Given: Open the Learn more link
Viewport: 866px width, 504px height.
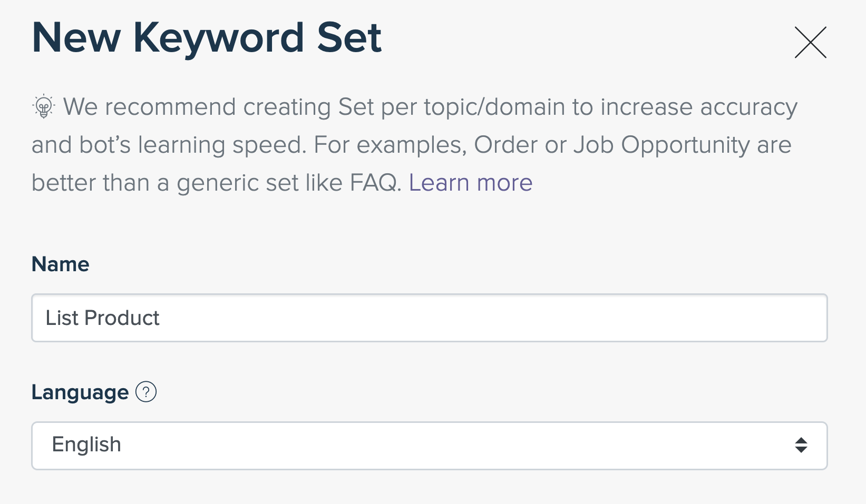Looking at the screenshot, I should click(471, 183).
